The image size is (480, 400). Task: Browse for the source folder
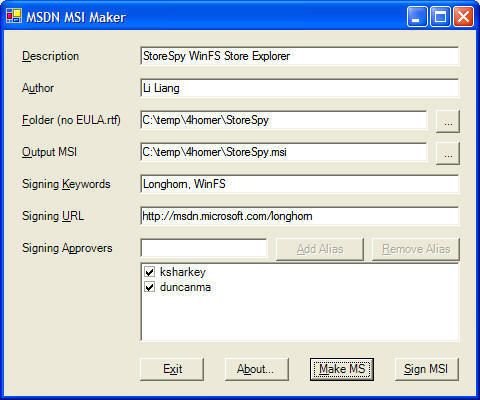[448, 121]
